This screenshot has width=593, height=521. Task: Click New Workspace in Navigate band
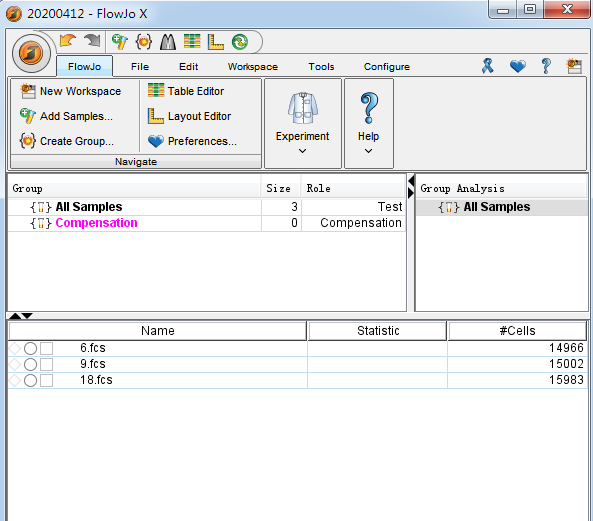coord(71,91)
